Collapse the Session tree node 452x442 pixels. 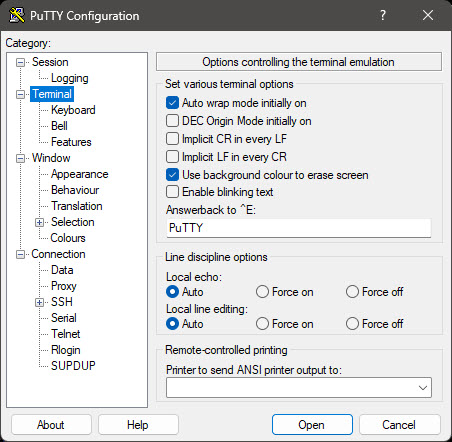pos(21,62)
